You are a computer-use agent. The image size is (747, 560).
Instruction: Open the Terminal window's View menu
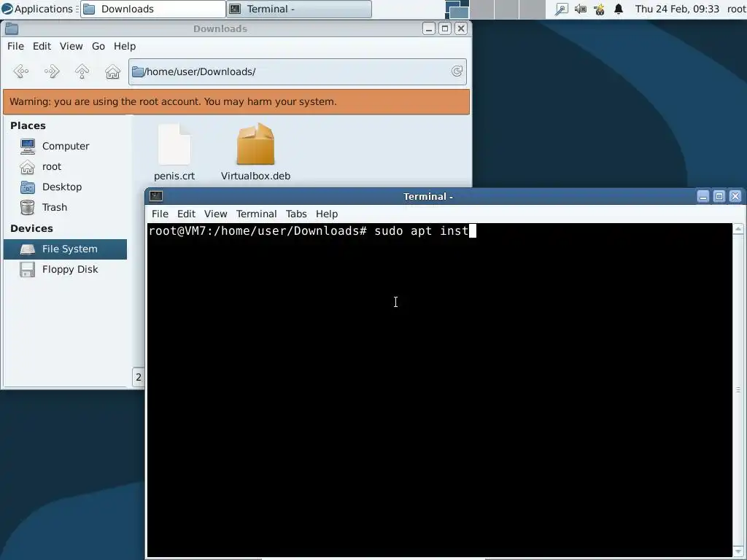215,214
